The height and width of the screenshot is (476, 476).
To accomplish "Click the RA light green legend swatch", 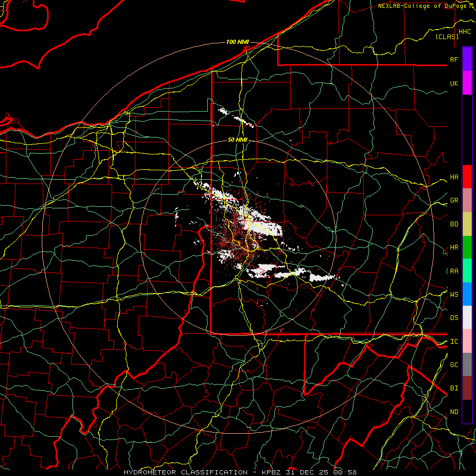I will tap(467, 271).
